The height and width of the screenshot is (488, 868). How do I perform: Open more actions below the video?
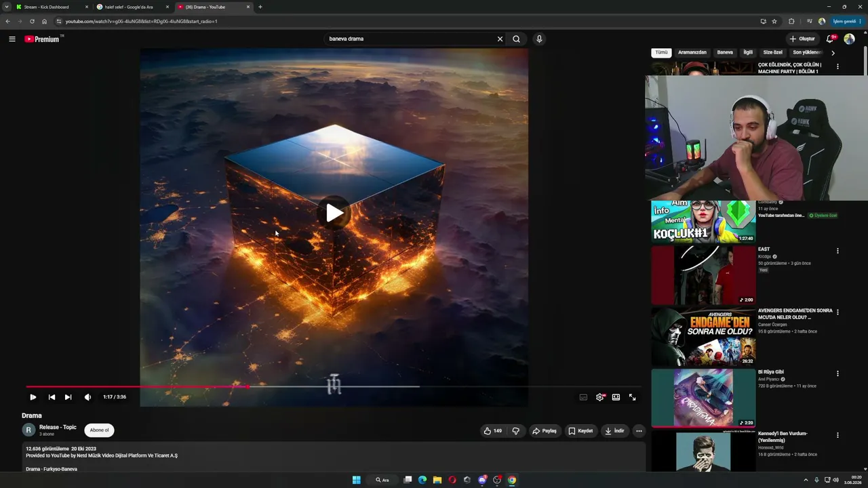coord(639,430)
